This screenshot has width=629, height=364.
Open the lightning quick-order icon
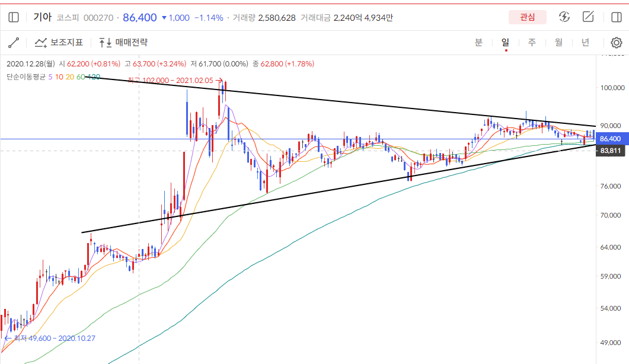click(x=564, y=17)
